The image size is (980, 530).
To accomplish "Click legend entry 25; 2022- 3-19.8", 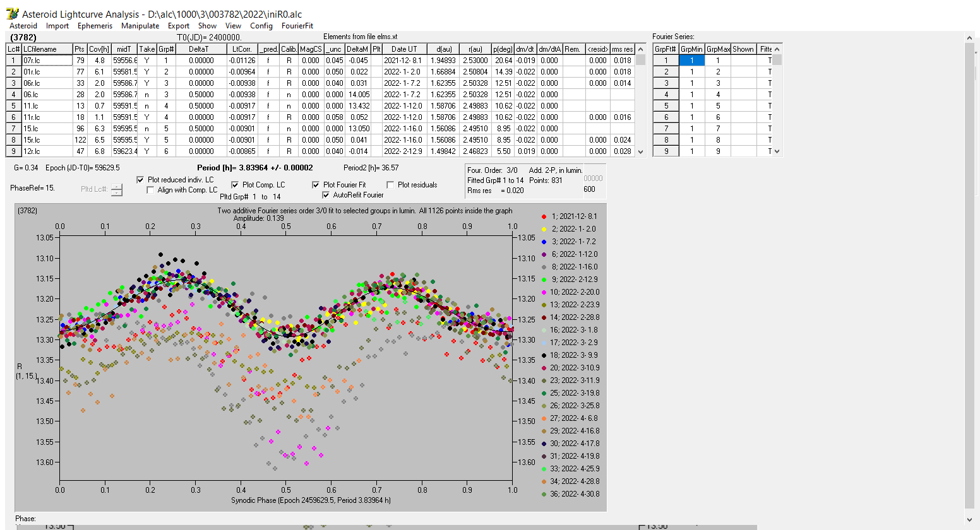I will click(575, 393).
